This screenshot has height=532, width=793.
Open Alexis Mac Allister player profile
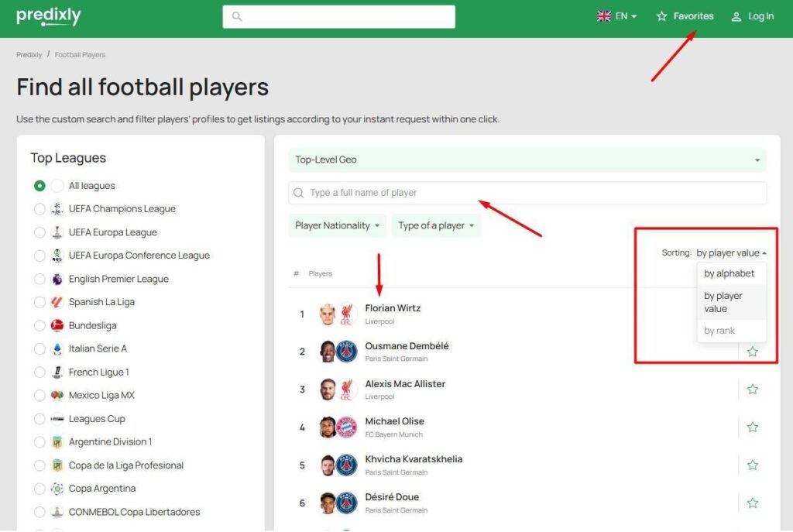[405, 384]
